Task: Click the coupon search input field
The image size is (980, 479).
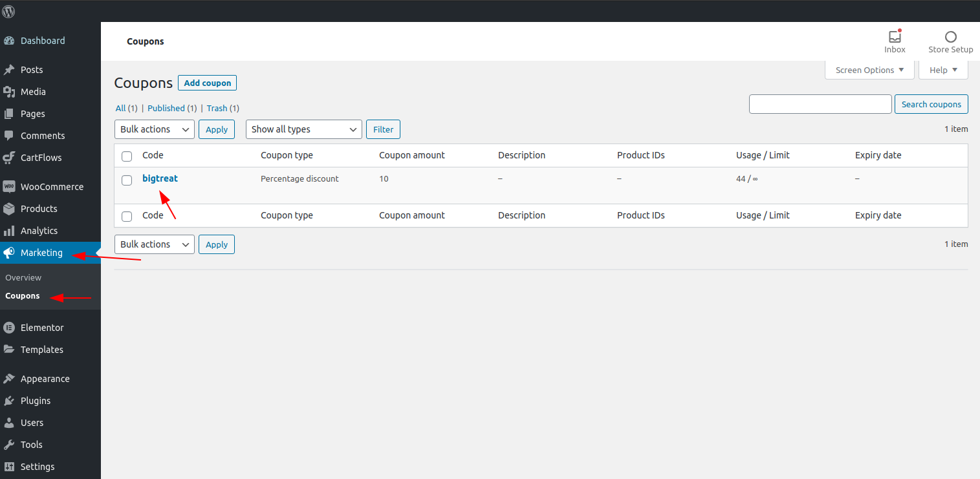Action: pos(820,104)
